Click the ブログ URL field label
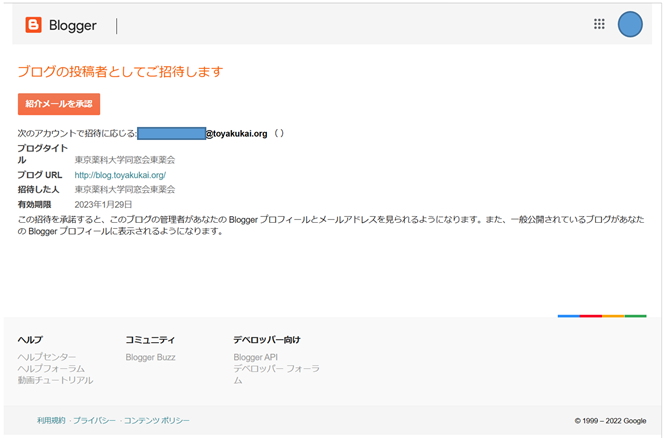 coord(39,175)
